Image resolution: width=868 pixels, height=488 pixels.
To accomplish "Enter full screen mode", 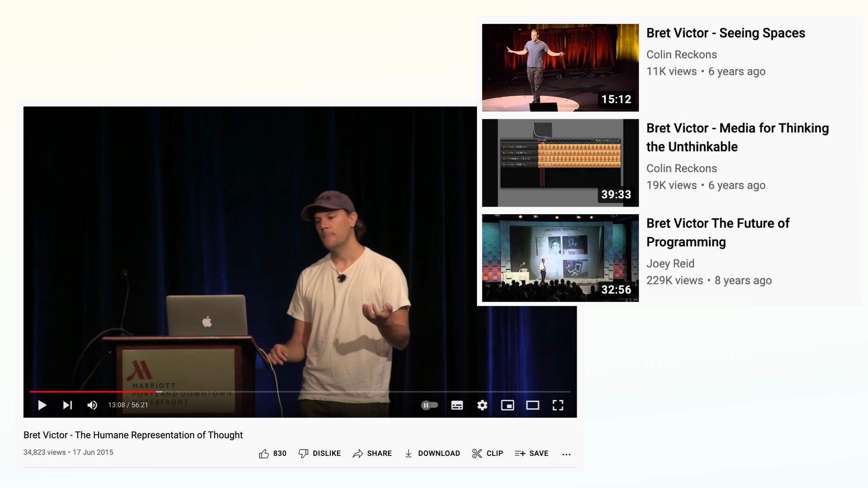I will tap(558, 405).
